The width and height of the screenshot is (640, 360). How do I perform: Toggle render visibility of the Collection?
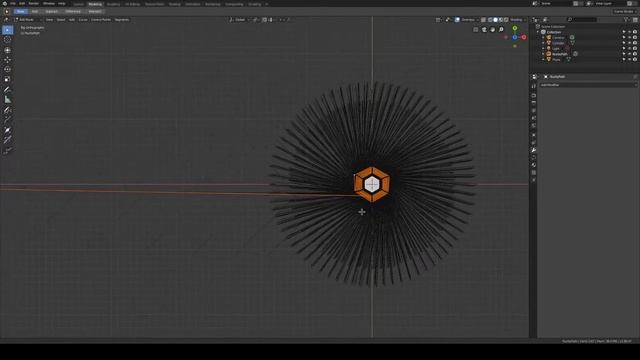(x=635, y=32)
